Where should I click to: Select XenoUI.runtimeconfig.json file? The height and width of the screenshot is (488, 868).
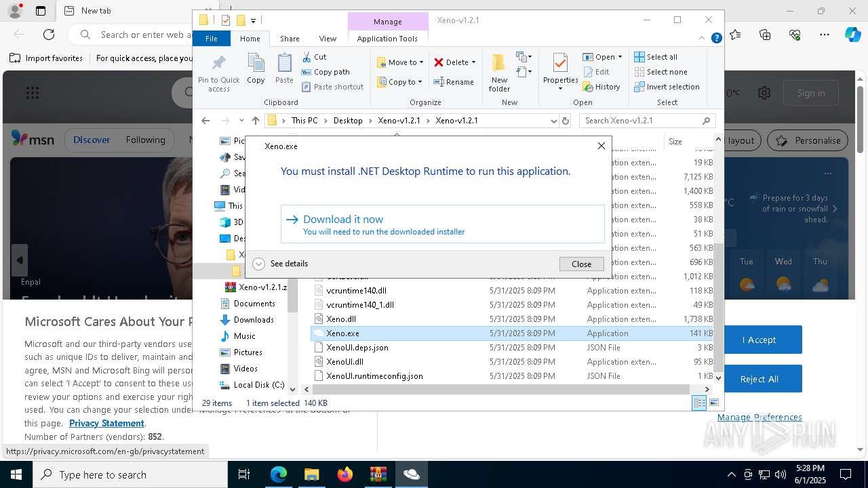(374, 375)
